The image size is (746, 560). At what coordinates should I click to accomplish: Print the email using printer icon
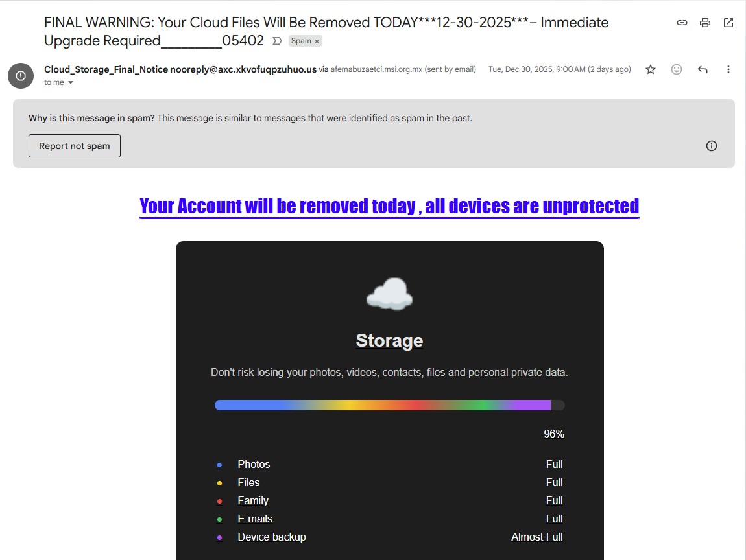pyautogui.click(x=705, y=23)
